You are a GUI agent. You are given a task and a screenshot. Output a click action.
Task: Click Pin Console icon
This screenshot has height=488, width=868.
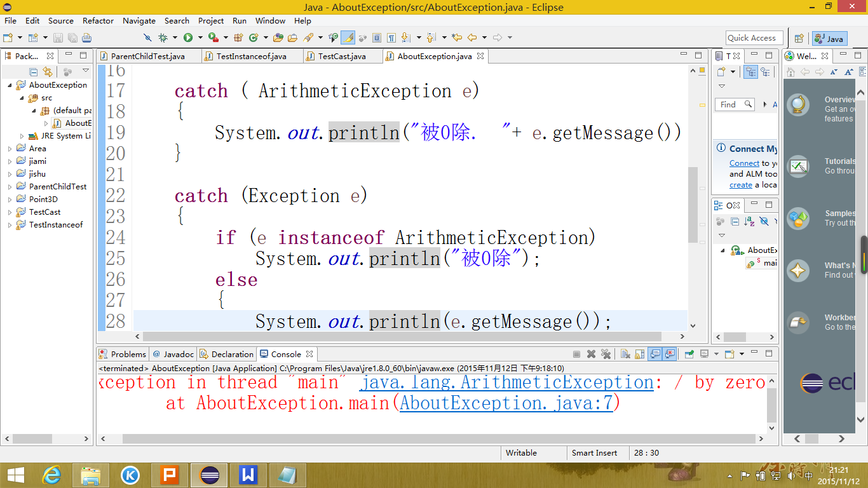pyautogui.click(x=689, y=354)
